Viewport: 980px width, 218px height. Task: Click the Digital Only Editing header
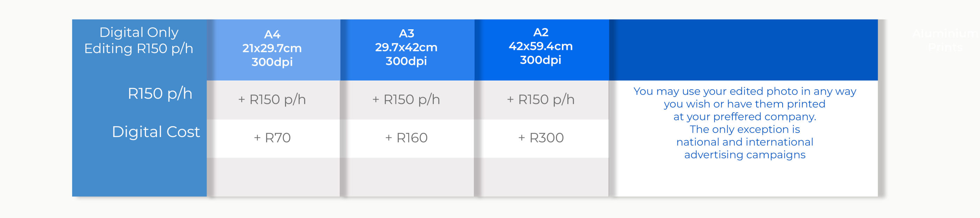[139, 40]
